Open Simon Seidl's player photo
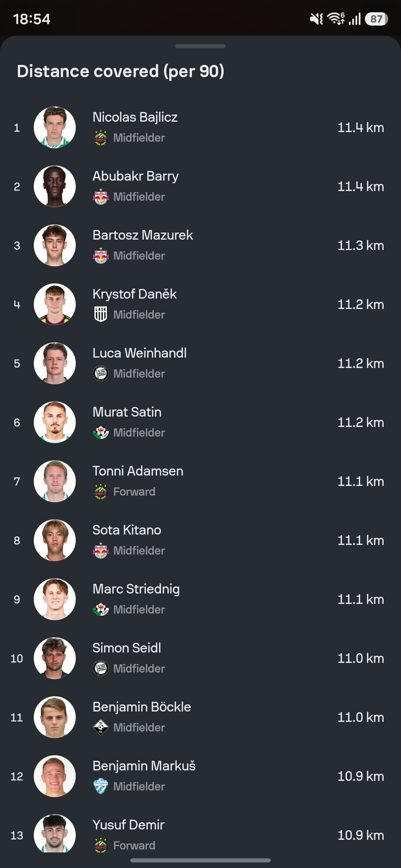Viewport: 401px width, 868px height. 55,658
